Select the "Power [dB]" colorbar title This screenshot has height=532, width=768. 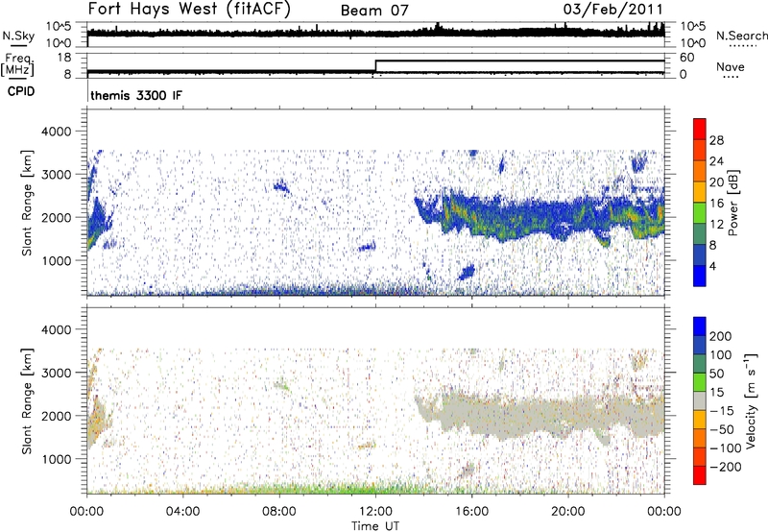pos(732,203)
